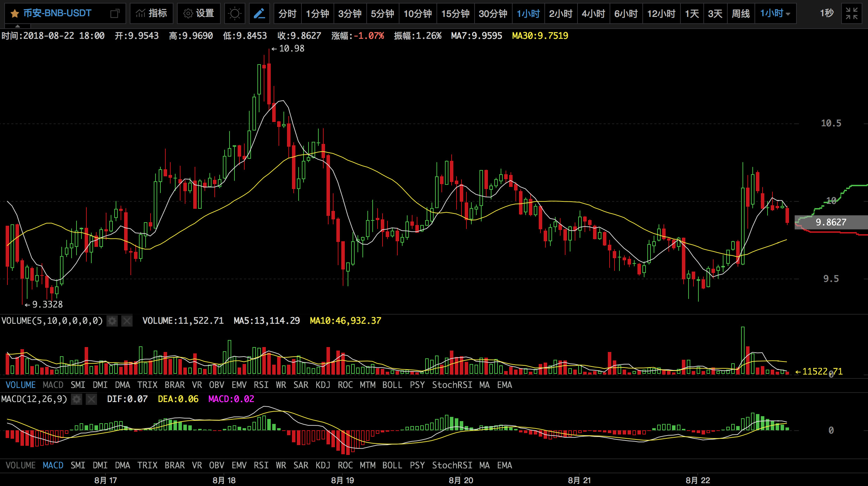This screenshot has height=486, width=868.
Task: Select the 10分钟 interval
Action: pyautogui.click(x=418, y=14)
